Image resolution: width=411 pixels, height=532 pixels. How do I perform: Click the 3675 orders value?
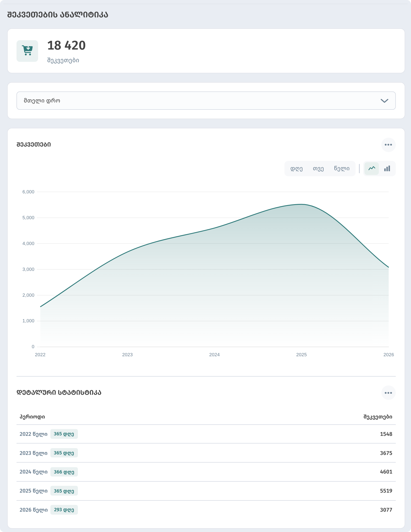[386, 453]
